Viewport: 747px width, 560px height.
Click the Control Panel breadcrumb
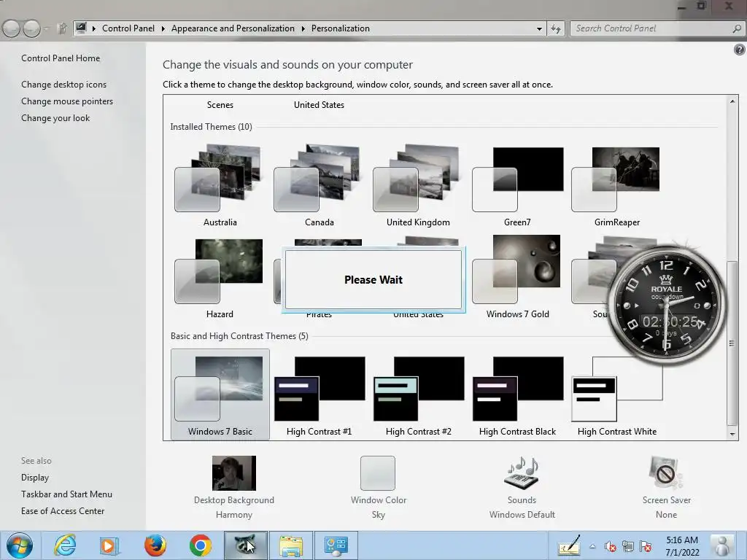coord(128,28)
